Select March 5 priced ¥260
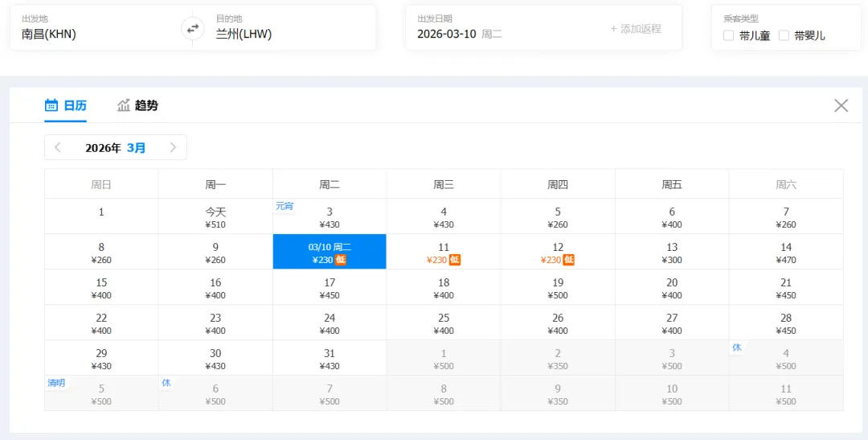This screenshot has height=440, width=868. click(558, 216)
